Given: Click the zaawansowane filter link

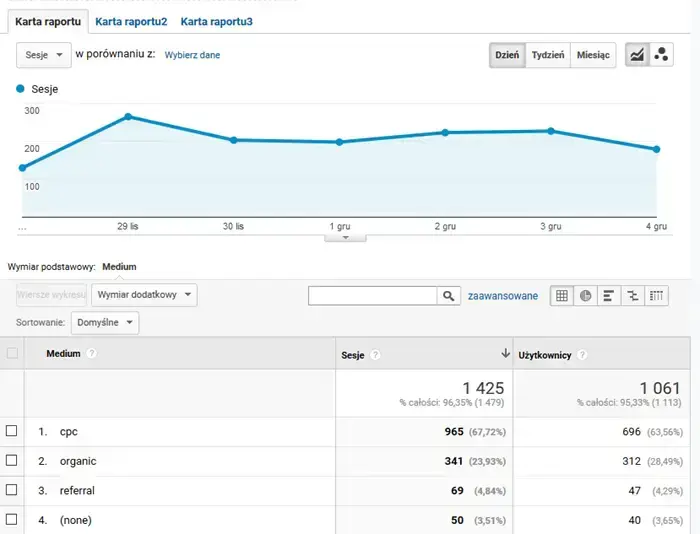Looking at the screenshot, I should (x=502, y=296).
